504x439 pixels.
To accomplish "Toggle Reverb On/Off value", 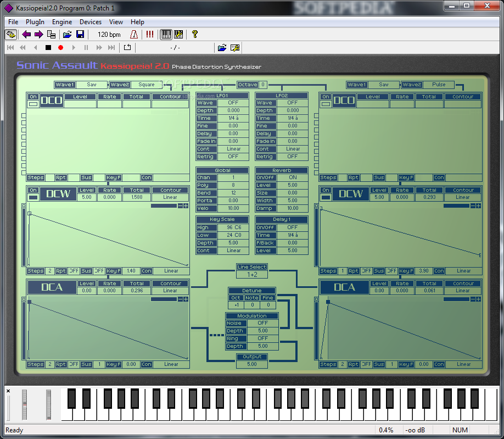I will click(x=293, y=177).
